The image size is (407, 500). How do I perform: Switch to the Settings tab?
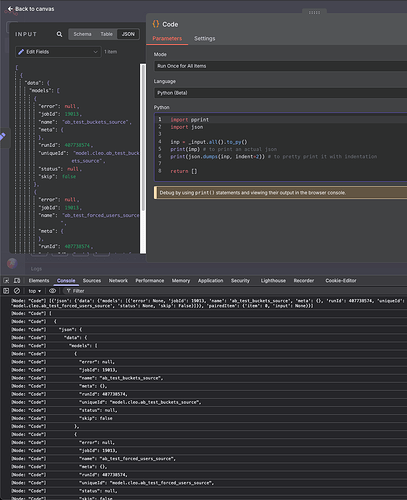(x=205, y=39)
